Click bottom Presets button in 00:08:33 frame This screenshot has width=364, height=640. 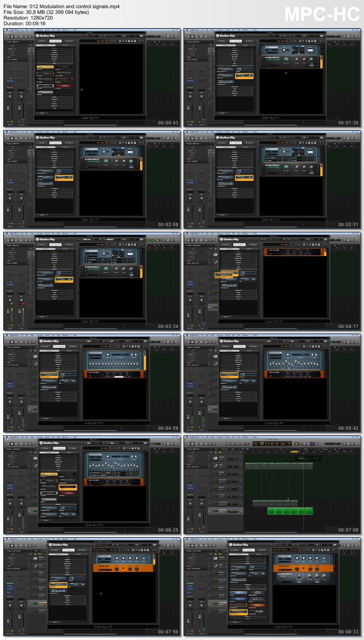point(235,622)
